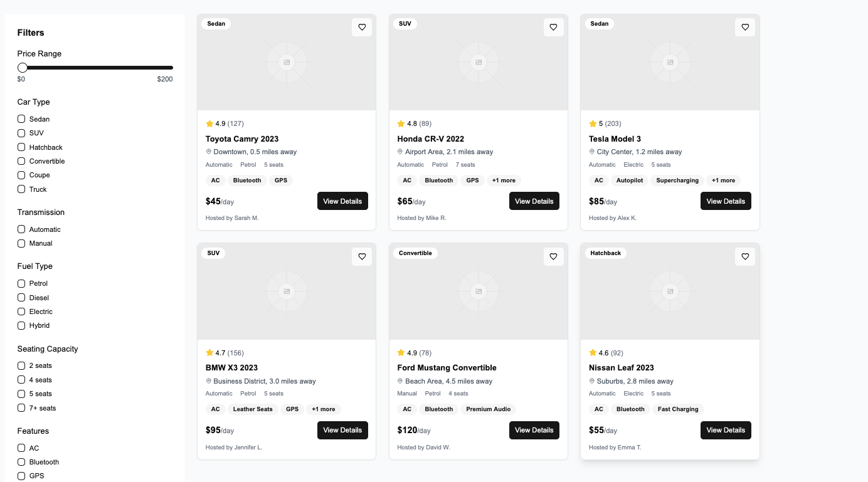This screenshot has width=868, height=482.
Task: Favorite the Ford Mustang Convertible heart icon
Action: tap(553, 256)
